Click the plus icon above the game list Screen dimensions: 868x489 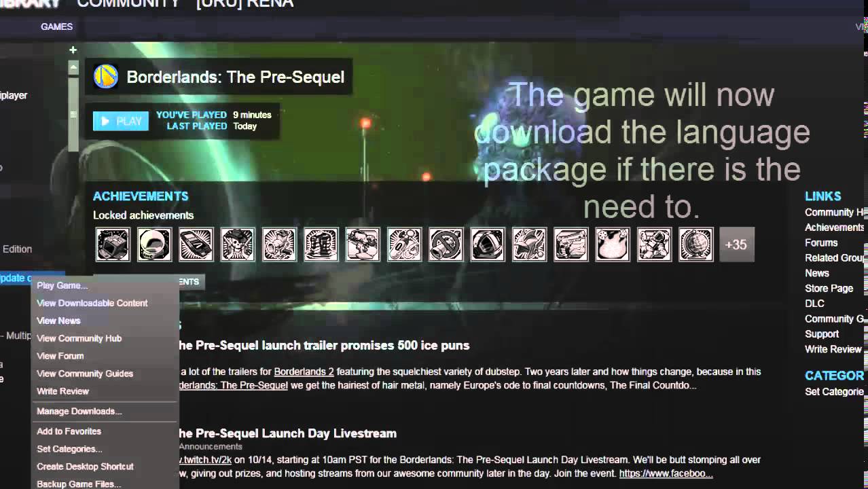(x=73, y=50)
